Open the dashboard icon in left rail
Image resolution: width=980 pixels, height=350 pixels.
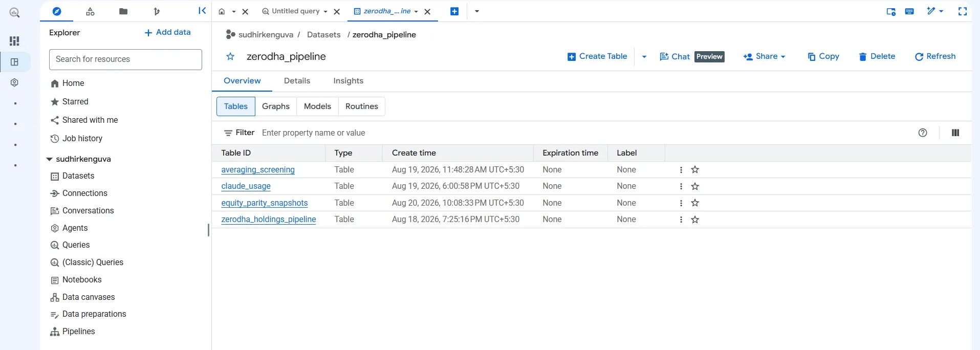pyautogui.click(x=14, y=41)
